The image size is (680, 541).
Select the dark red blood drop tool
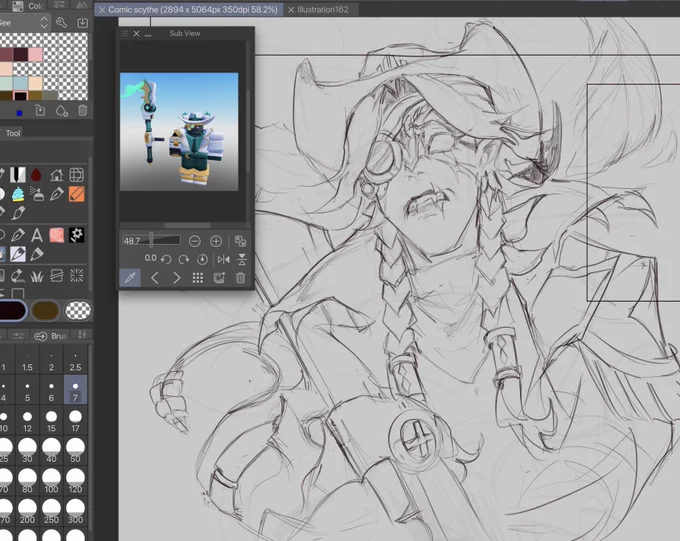coord(36,175)
